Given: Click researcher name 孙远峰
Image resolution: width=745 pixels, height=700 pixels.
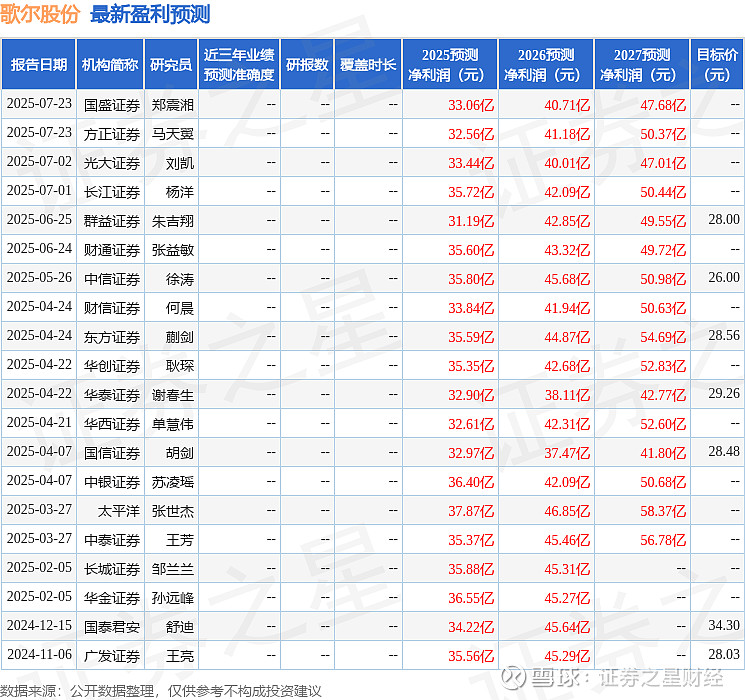Looking at the screenshot, I should pos(173,598).
